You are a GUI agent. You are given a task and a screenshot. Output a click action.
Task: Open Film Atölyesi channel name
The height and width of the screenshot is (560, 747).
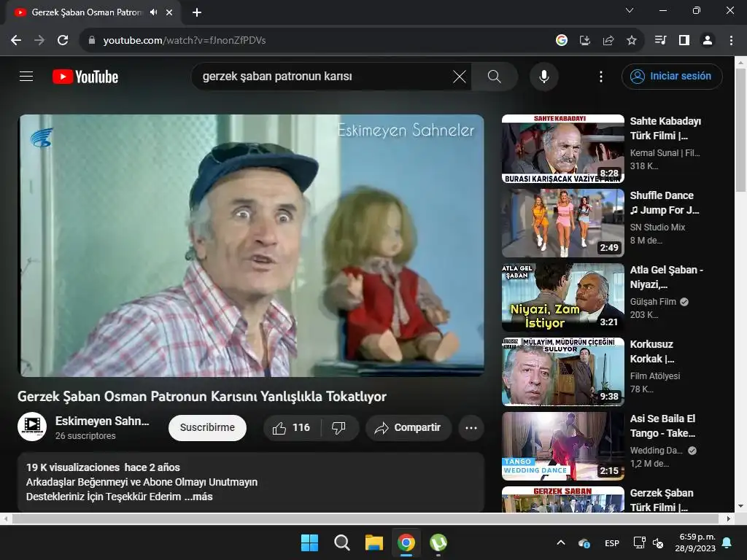[x=654, y=376]
